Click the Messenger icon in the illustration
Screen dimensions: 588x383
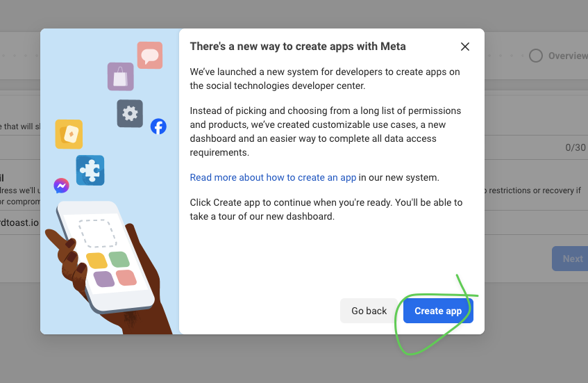(x=62, y=186)
